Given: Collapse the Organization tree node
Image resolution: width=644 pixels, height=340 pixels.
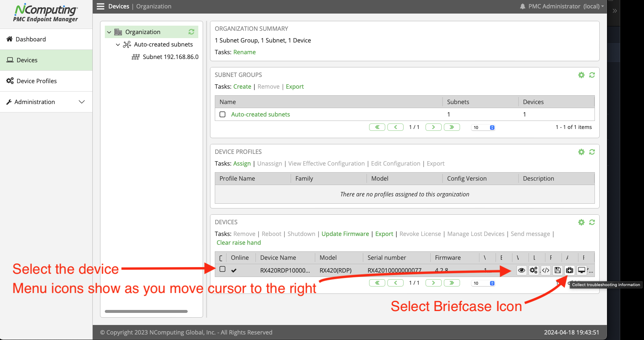Looking at the screenshot, I should [x=109, y=32].
